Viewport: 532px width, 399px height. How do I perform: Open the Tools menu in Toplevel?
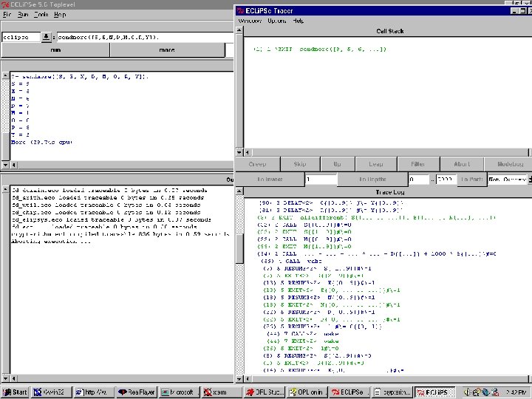point(41,14)
